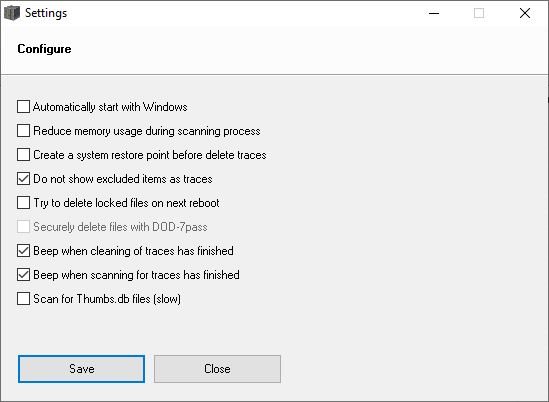
Task: Close the Settings window with X
Action: 524,13
